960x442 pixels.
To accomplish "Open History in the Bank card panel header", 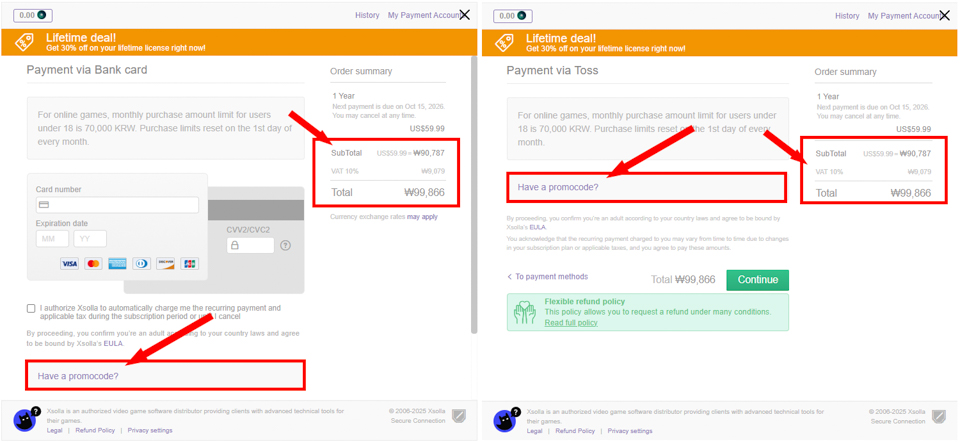I will (x=367, y=15).
